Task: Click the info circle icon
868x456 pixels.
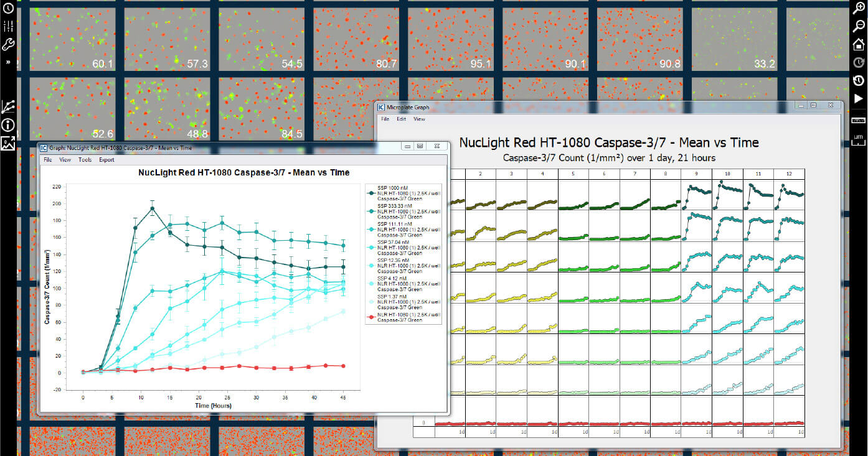Action: click(x=8, y=125)
